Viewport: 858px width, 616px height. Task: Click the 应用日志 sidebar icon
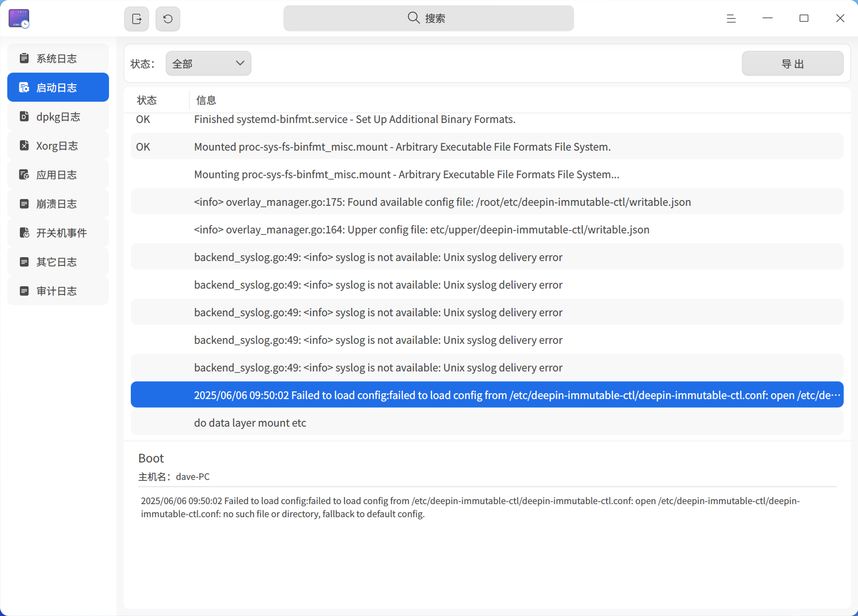click(x=24, y=174)
